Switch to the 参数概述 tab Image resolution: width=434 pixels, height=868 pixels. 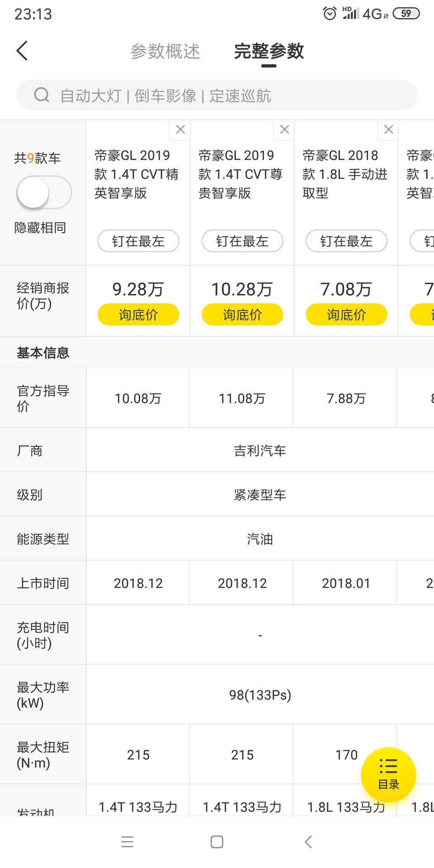(165, 51)
